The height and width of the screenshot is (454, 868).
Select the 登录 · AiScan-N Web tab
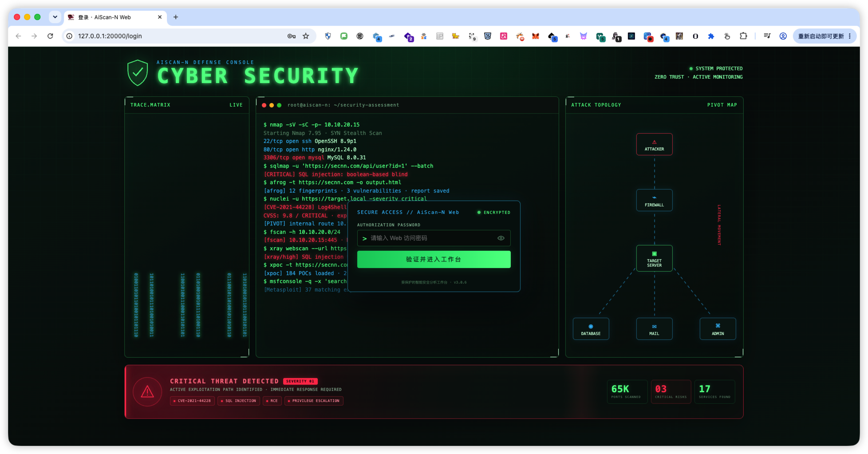tap(115, 17)
